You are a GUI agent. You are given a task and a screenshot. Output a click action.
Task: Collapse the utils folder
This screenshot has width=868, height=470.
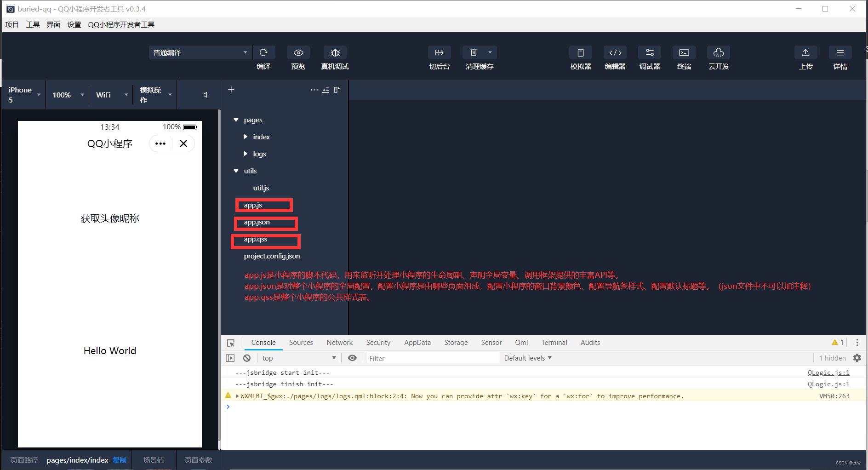point(236,171)
